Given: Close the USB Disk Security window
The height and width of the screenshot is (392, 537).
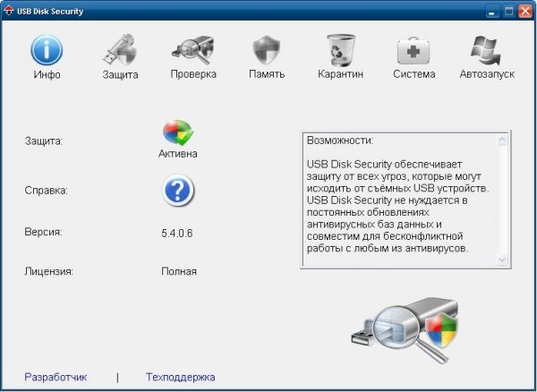Looking at the screenshot, I should 525,12.
